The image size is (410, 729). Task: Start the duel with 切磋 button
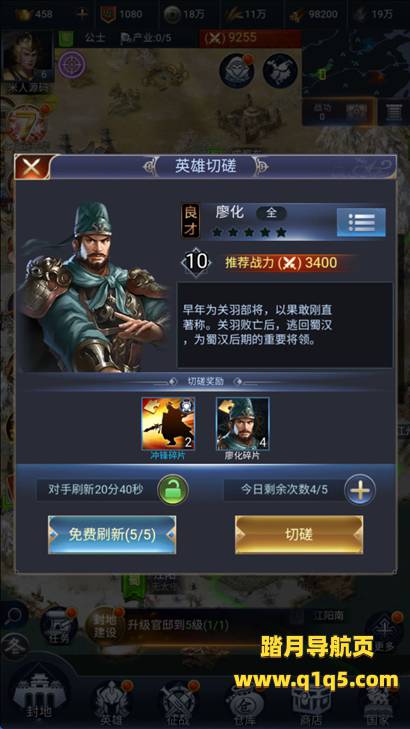[x=299, y=535]
